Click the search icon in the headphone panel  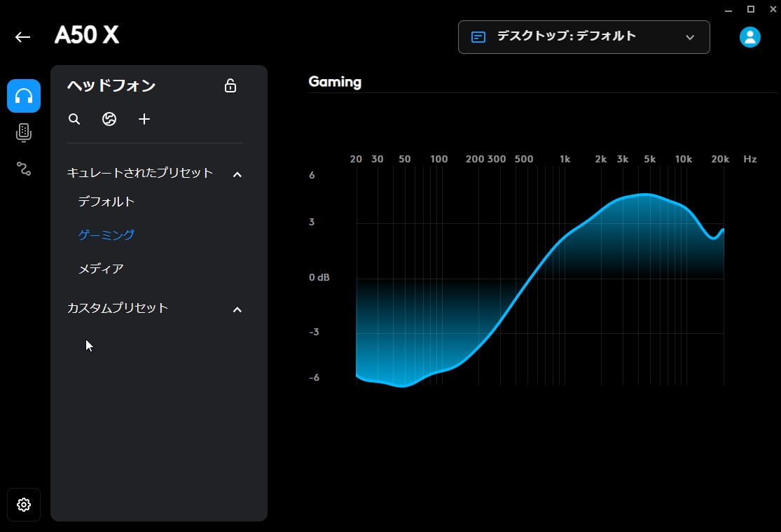pos(74,119)
